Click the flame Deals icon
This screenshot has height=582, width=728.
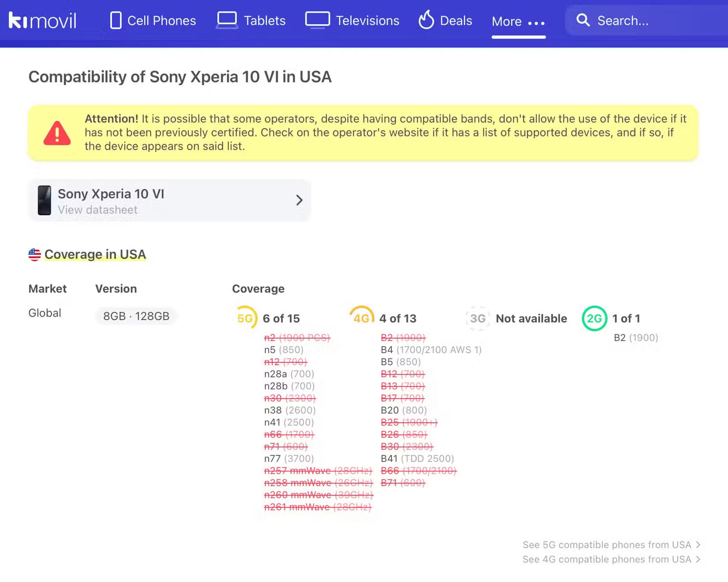[426, 20]
